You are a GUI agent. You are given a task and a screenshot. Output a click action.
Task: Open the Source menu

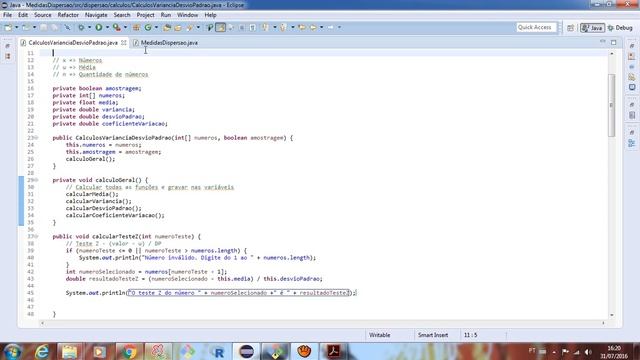43,15
